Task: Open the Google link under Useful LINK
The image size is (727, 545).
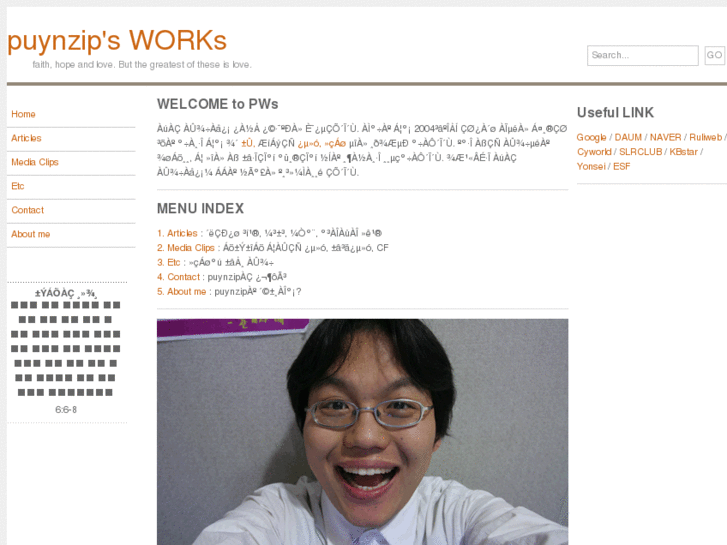Action: (591, 137)
